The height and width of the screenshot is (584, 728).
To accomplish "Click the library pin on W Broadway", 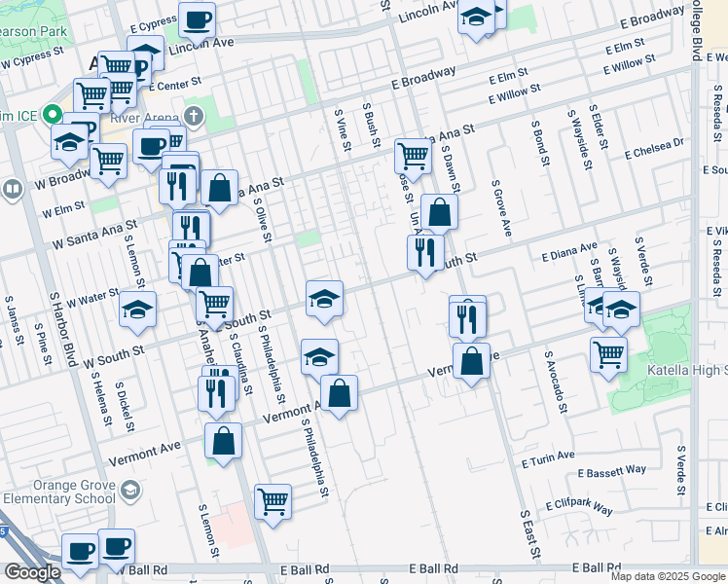I will pyautogui.click(x=12, y=191).
